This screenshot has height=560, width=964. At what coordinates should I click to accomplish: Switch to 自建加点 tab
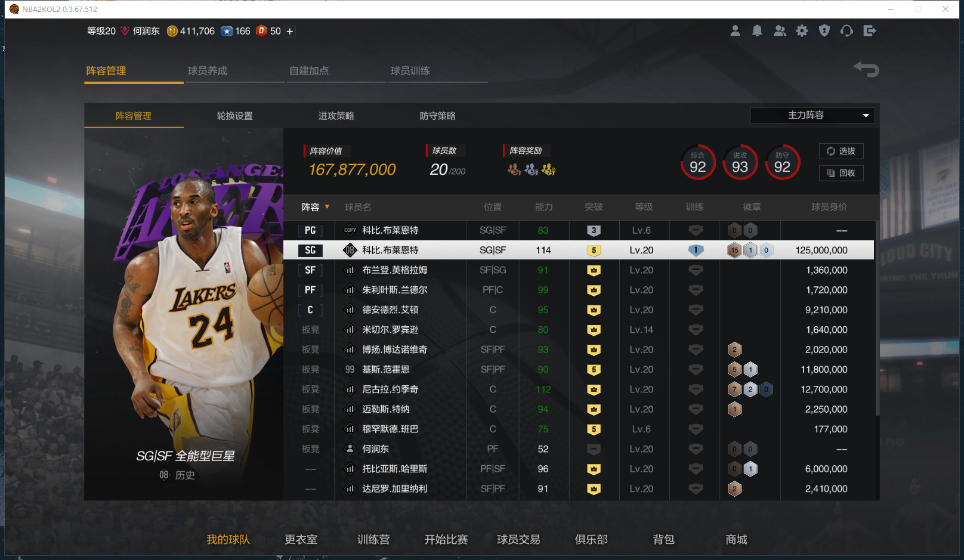tap(309, 71)
